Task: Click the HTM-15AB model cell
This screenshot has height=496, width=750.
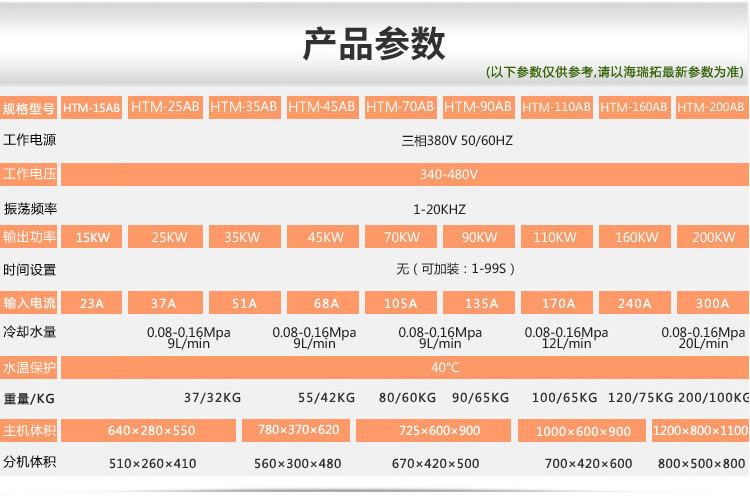Action: tap(91, 107)
